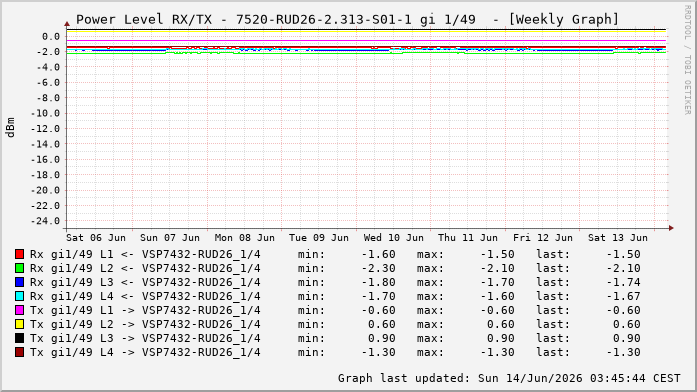Screen dimensions: 697x392
Task: Click the 'dBm' y-axis label
Action: point(10,127)
